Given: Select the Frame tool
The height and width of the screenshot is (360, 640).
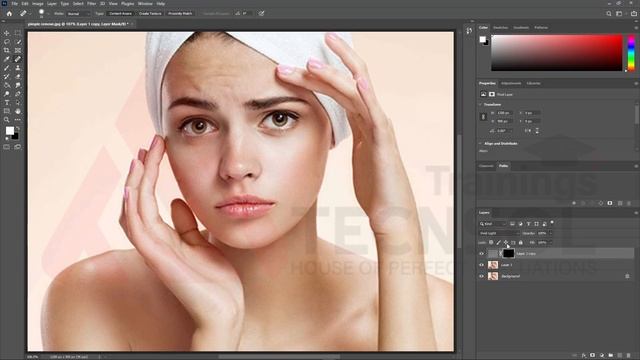Looking at the screenshot, I should click(x=18, y=50).
